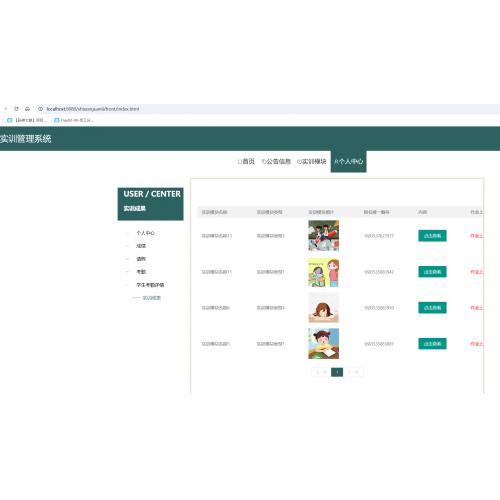Select the 个人中心 tab in top navigation
The width and height of the screenshot is (500, 500).
348,161
